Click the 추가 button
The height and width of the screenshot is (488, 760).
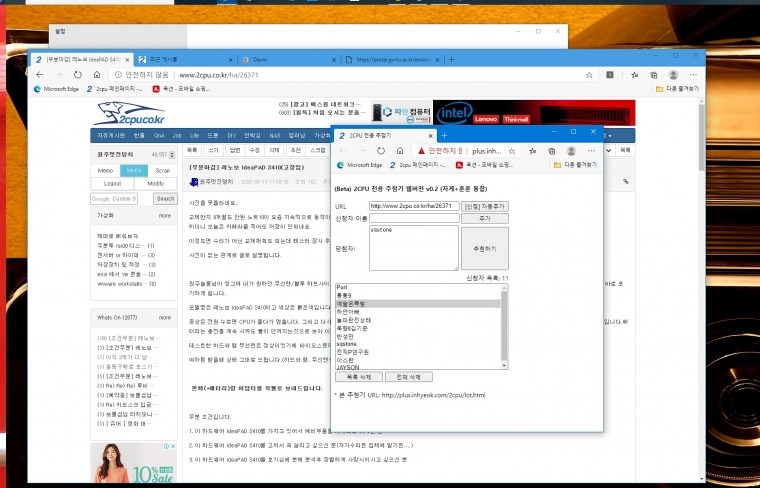[x=485, y=219]
